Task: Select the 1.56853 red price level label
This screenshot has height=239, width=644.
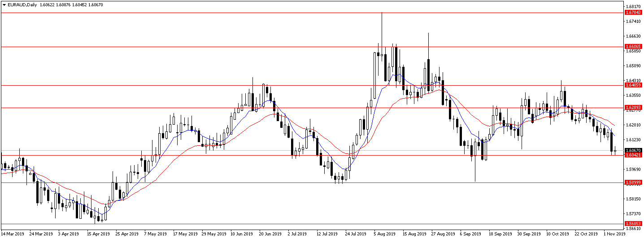Action: pyautogui.click(x=634, y=223)
